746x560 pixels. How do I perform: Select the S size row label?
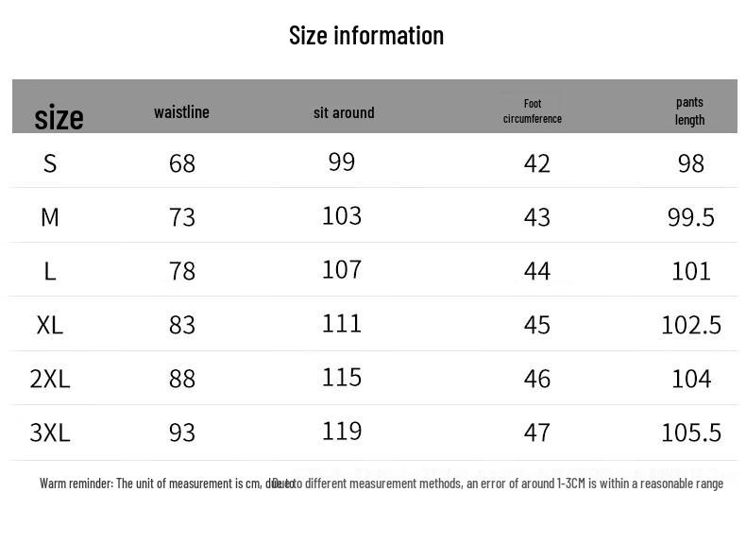pyautogui.click(x=50, y=163)
